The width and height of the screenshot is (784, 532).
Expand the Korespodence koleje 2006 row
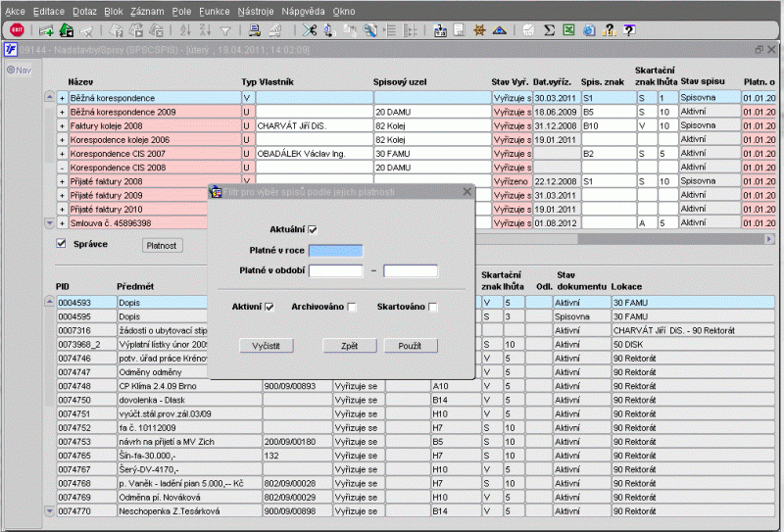(x=62, y=140)
